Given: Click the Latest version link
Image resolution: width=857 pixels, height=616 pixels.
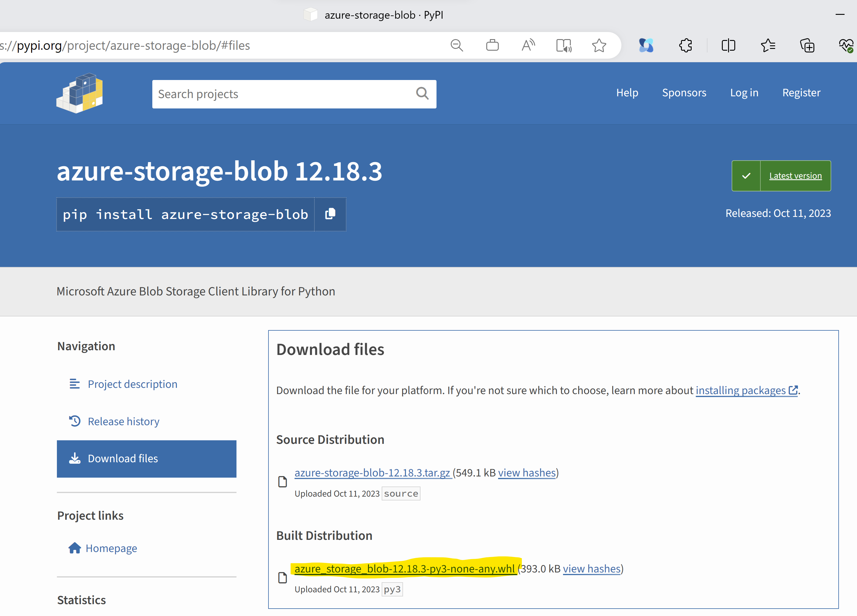Looking at the screenshot, I should pyautogui.click(x=795, y=176).
